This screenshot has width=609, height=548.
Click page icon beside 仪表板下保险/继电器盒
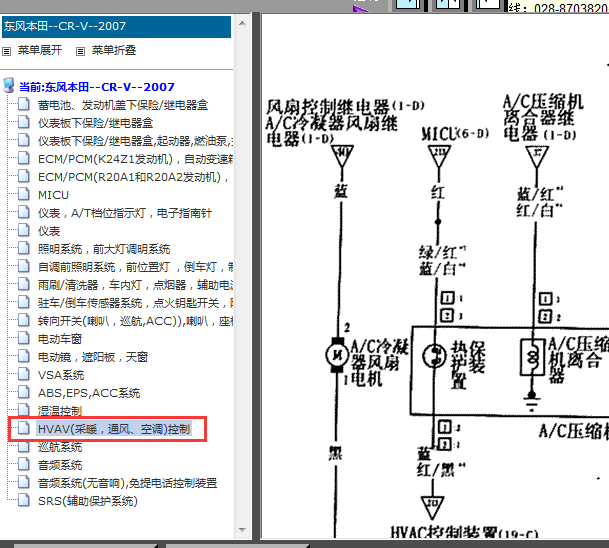click(x=24, y=122)
